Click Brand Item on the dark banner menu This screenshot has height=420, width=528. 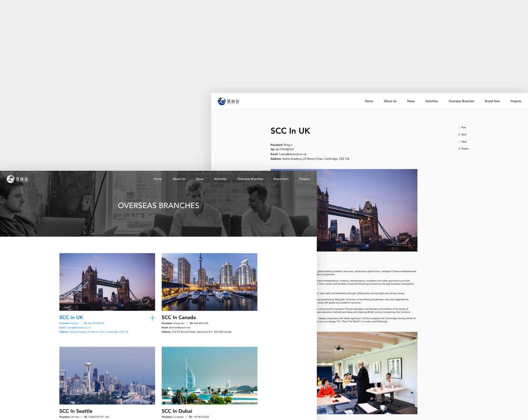281,179
